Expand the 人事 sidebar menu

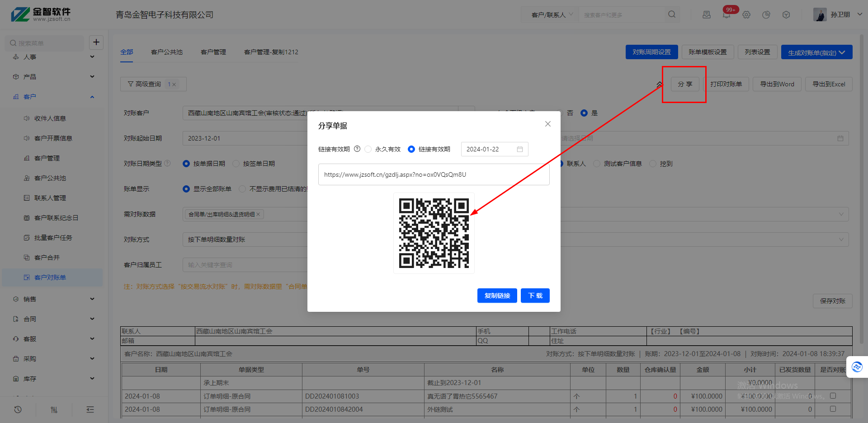pyautogui.click(x=53, y=57)
